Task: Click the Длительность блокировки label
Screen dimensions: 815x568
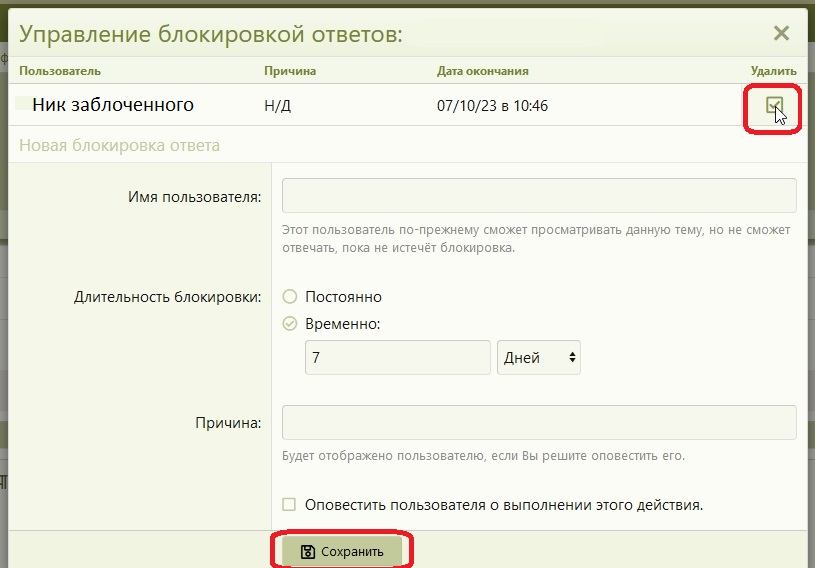Action: pos(167,297)
